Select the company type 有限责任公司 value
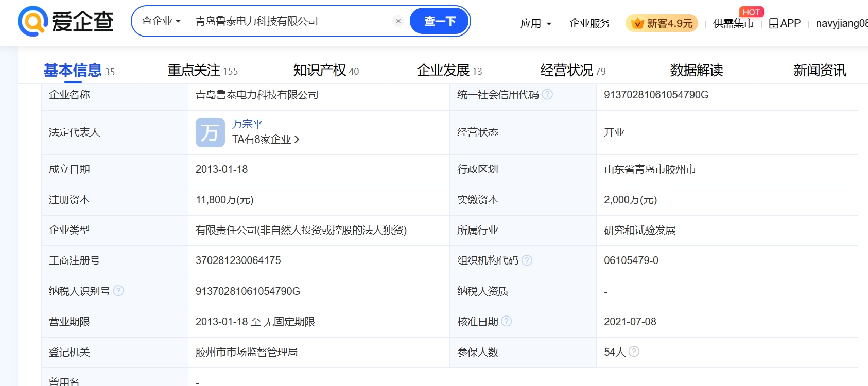 click(x=301, y=230)
